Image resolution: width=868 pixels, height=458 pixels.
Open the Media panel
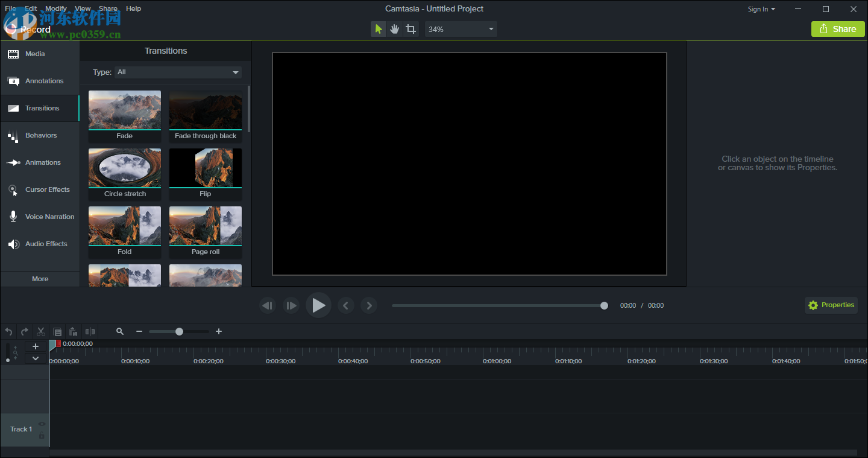[x=36, y=54]
